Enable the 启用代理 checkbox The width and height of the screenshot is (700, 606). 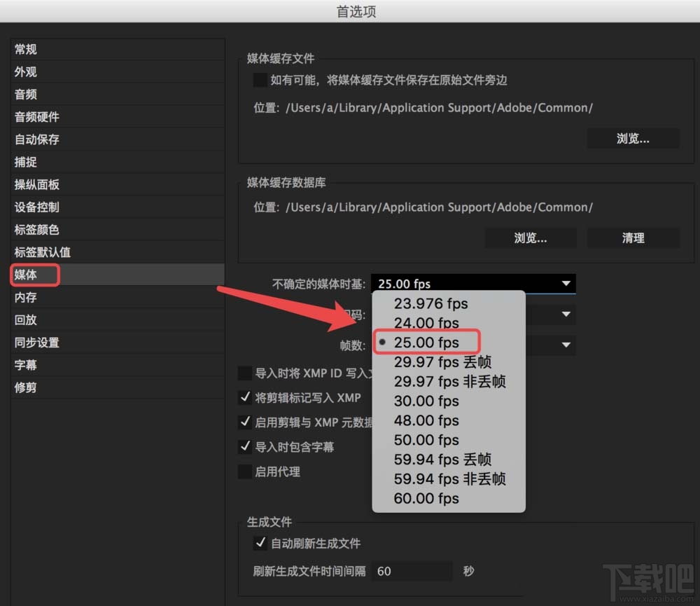(x=245, y=471)
